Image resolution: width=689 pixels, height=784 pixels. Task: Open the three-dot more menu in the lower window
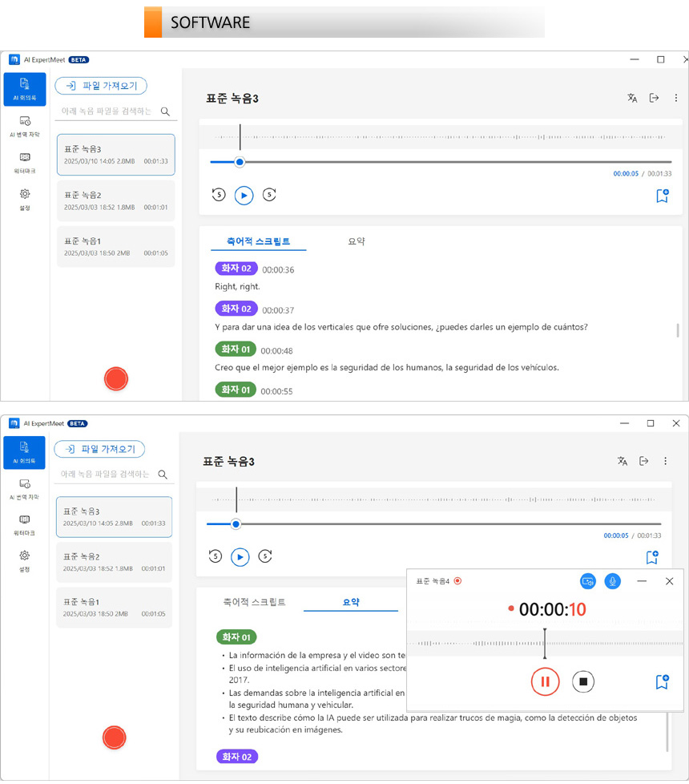pos(665,461)
